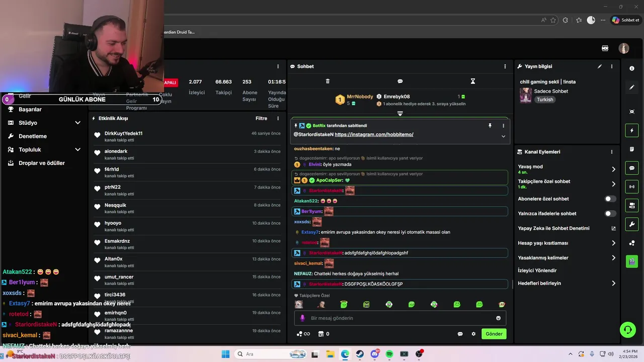
Task: Toggle wrench icon in right sidebar
Action: [x=632, y=224]
